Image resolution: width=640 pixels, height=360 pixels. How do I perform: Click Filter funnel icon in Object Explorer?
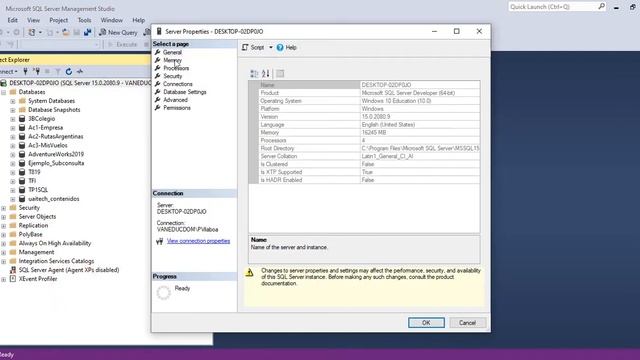(x=58, y=71)
